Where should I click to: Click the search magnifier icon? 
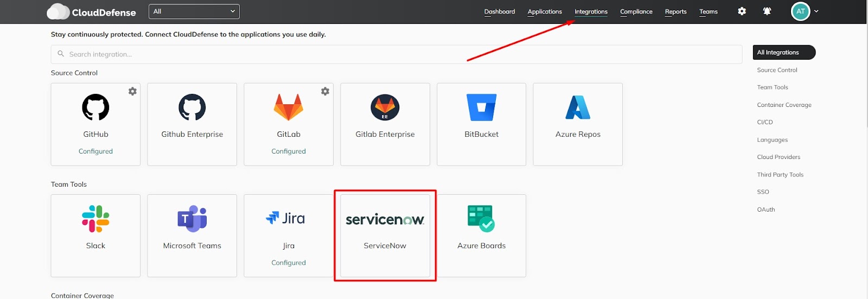coord(61,54)
